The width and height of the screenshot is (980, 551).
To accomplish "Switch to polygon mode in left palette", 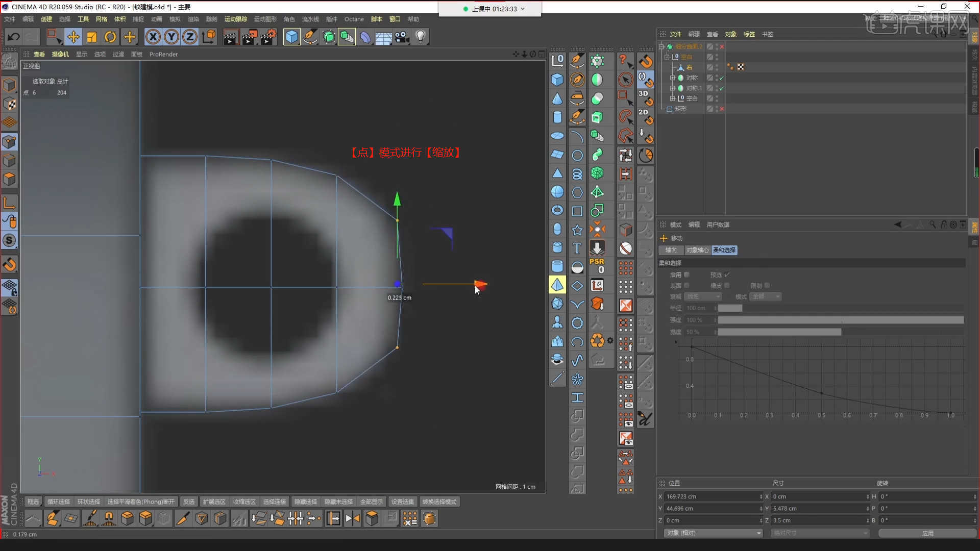I will (x=9, y=179).
